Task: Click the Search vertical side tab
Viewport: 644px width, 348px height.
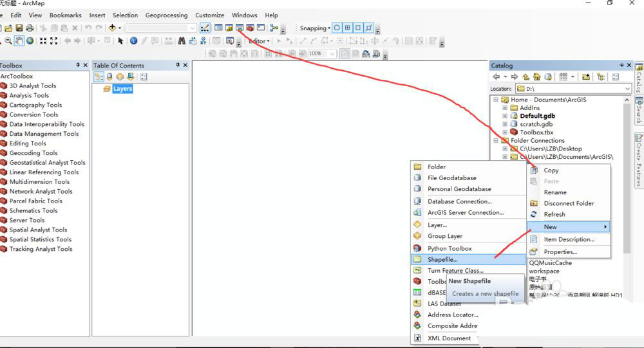Action: (x=639, y=111)
